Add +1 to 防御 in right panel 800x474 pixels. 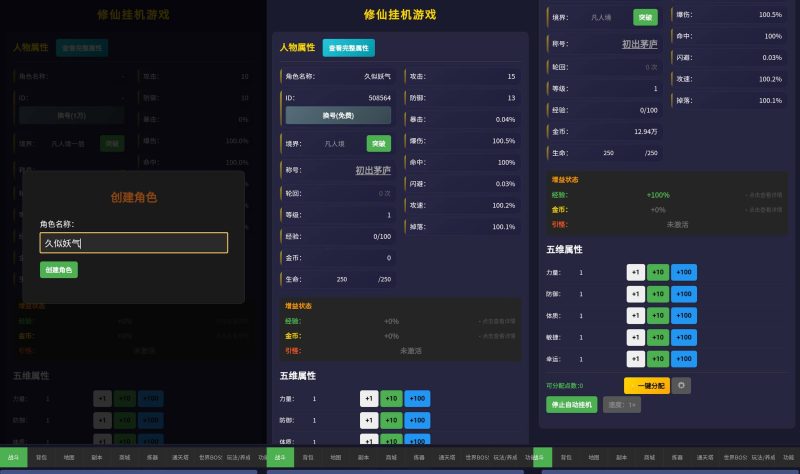pos(636,294)
